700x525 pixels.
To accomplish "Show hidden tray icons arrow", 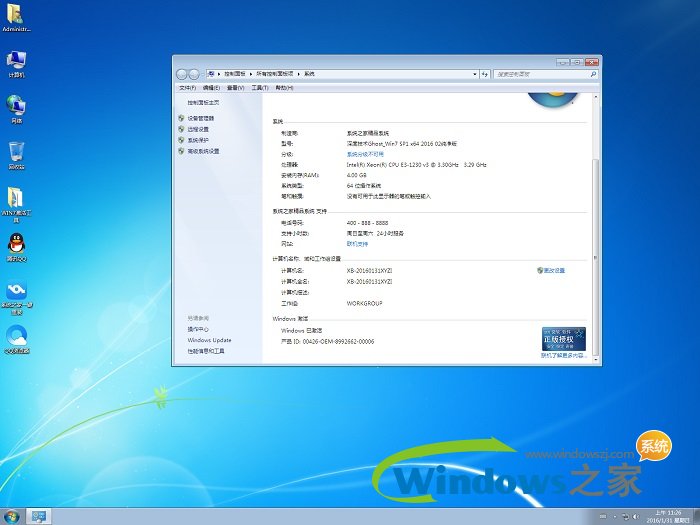I will click(615, 517).
